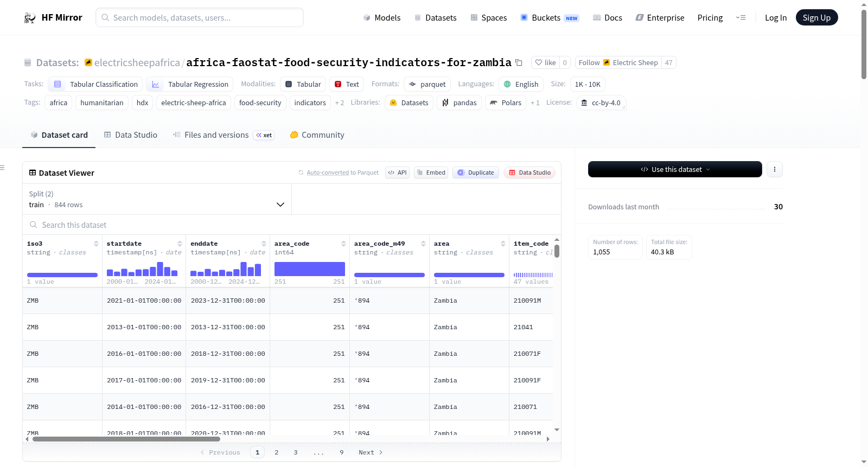This screenshot has height=467, width=868.
Task: Expand the +1 hidden libraries
Action: coord(535,103)
